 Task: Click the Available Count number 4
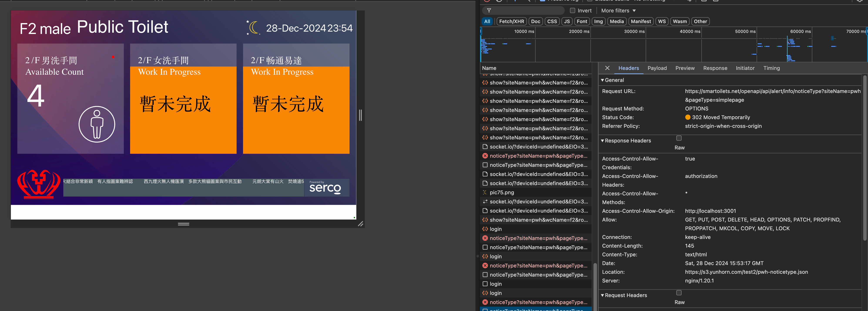(x=36, y=96)
